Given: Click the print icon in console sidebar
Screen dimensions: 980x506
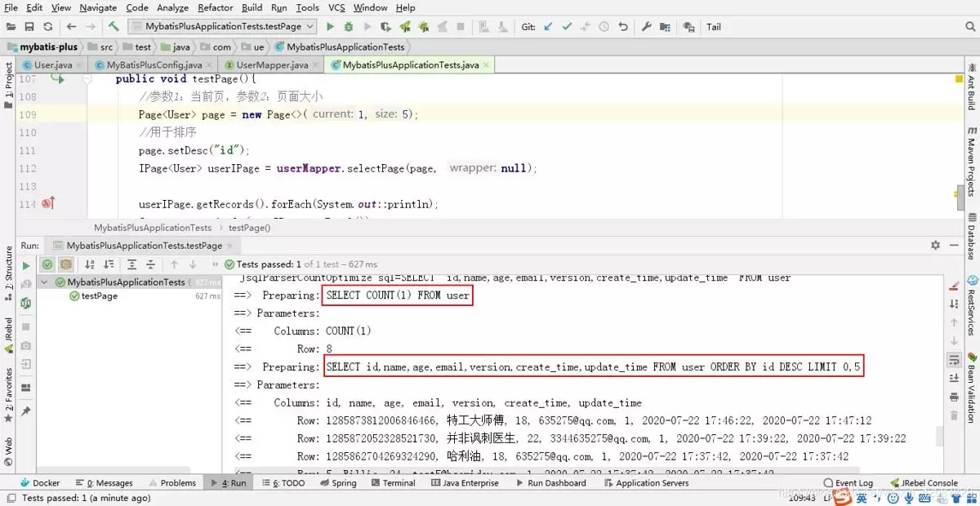Looking at the screenshot, I should click(x=954, y=396).
